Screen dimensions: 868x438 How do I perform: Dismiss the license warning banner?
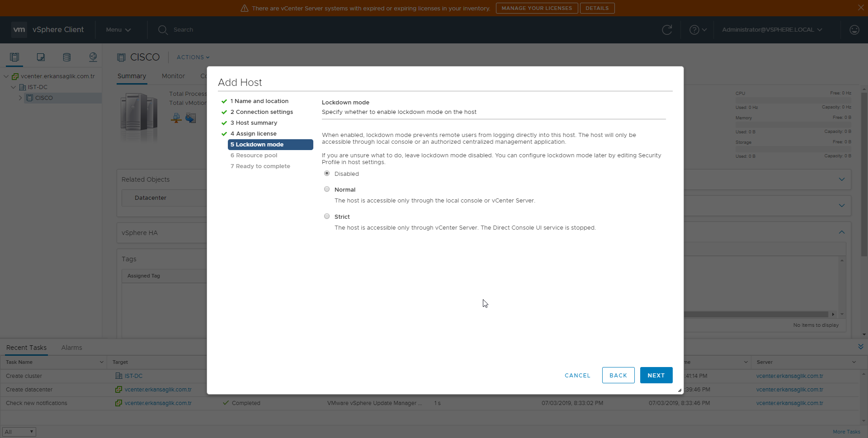coord(860,8)
